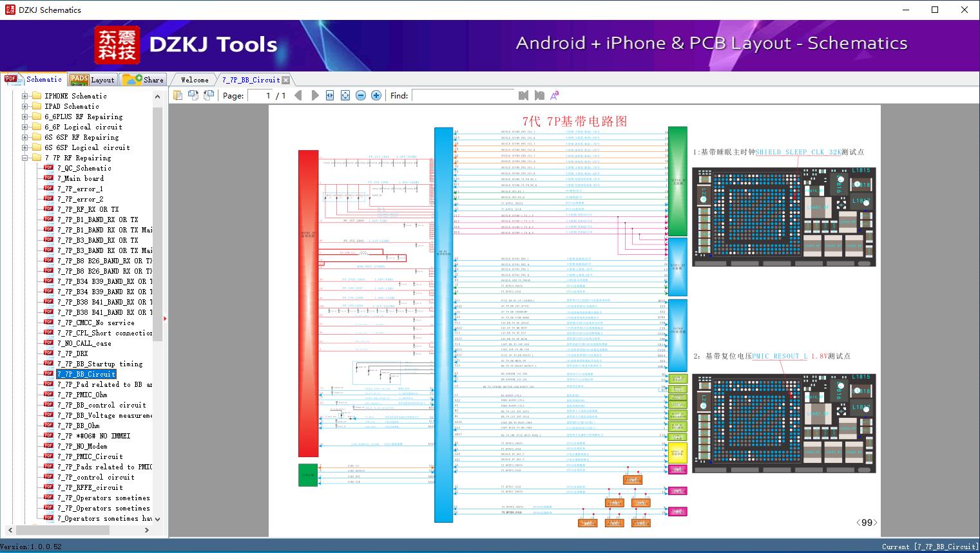Viewport: 980px width, 553px height.
Task: Click the folder icon of 7 7P RF Repairing
Action: click(37, 158)
